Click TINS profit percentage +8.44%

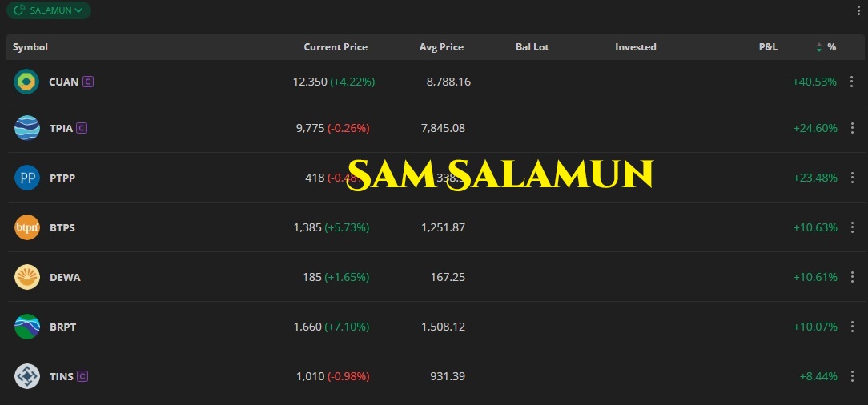818,376
